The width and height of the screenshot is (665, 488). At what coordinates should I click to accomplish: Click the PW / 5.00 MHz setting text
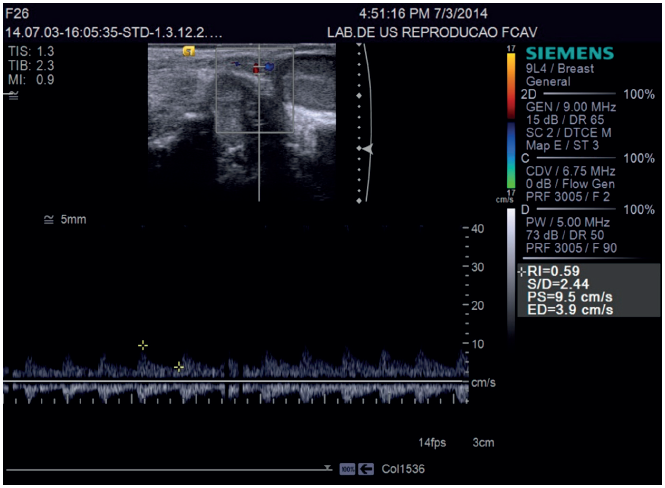click(x=567, y=222)
